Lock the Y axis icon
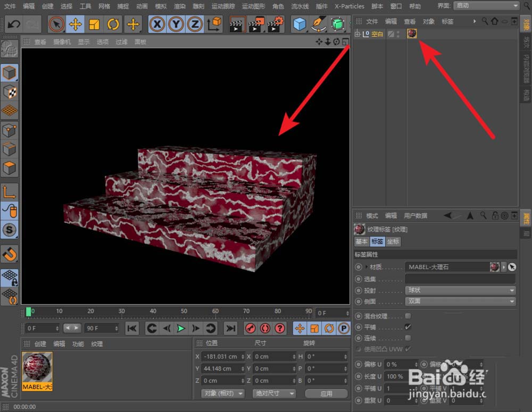 176,24
